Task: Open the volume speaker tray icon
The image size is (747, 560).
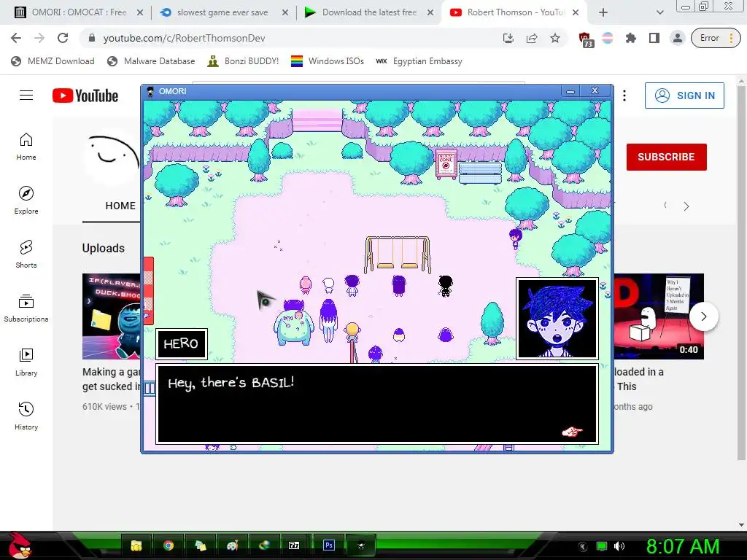Action: coord(619,546)
